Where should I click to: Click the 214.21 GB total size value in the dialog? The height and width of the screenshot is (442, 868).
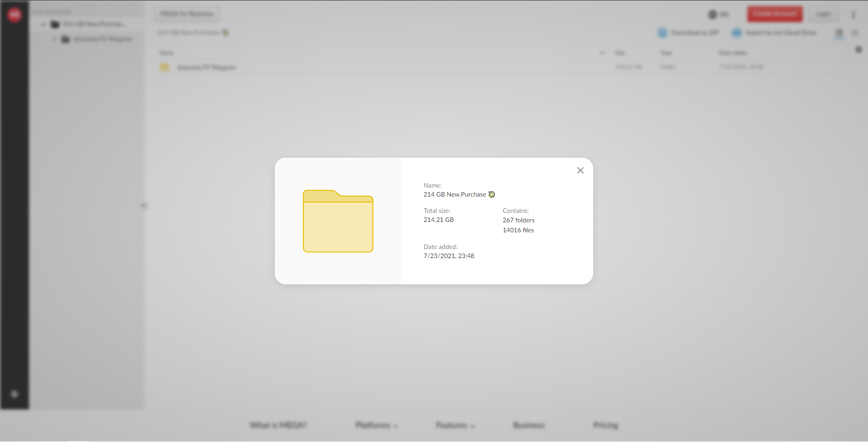click(439, 220)
